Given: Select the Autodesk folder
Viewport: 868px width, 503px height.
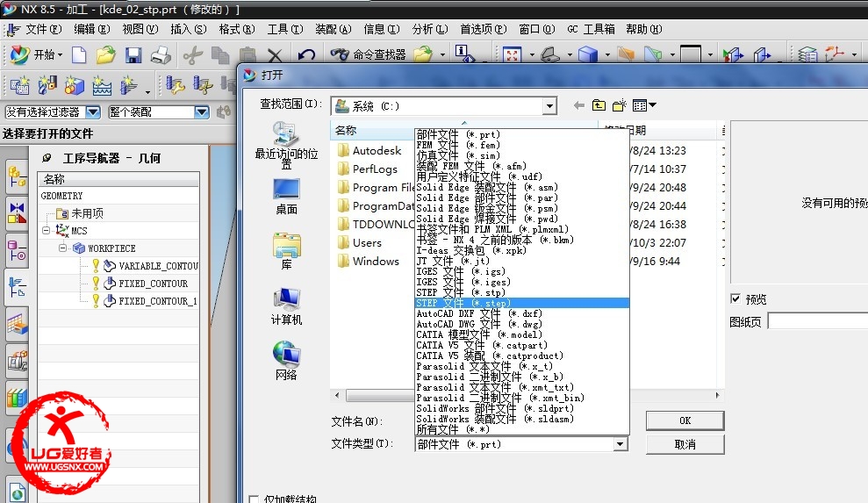Looking at the screenshot, I should pyautogui.click(x=369, y=151).
